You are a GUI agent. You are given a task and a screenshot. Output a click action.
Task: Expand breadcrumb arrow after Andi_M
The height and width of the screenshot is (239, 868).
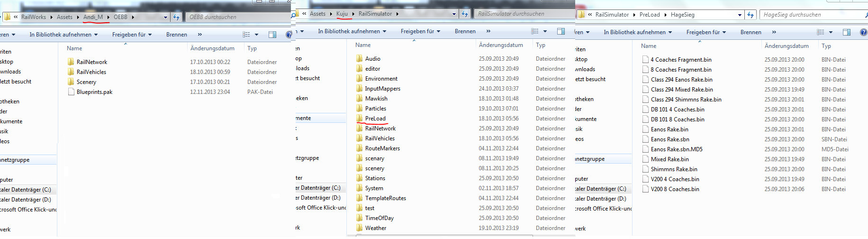tap(108, 17)
